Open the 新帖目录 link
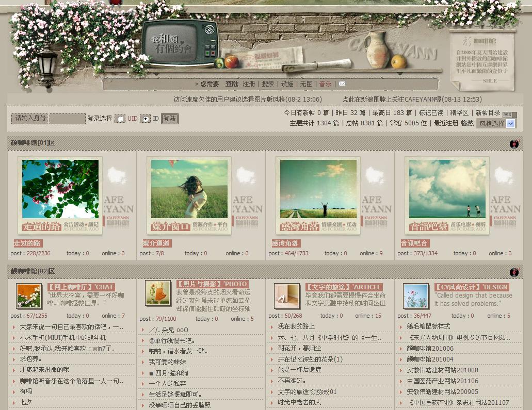 pos(488,113)
